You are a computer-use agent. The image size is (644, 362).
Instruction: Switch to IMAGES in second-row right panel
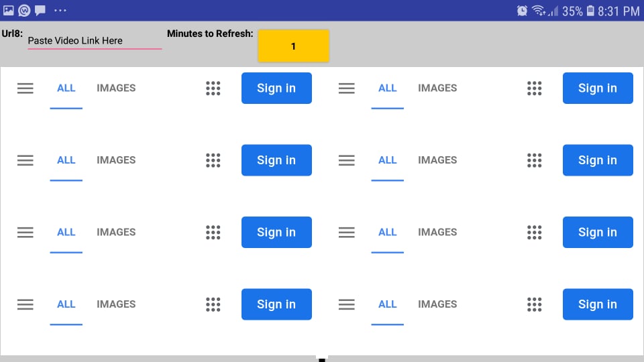coord(437,160)
